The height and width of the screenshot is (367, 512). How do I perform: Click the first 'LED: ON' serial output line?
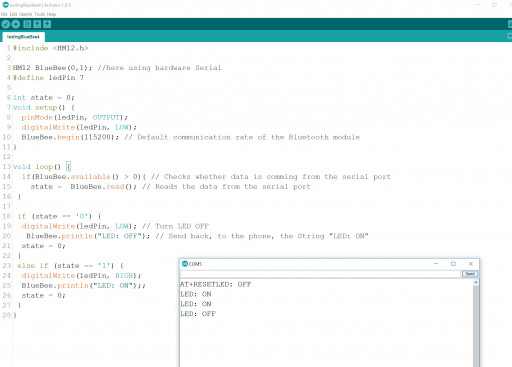pos(196,294)
